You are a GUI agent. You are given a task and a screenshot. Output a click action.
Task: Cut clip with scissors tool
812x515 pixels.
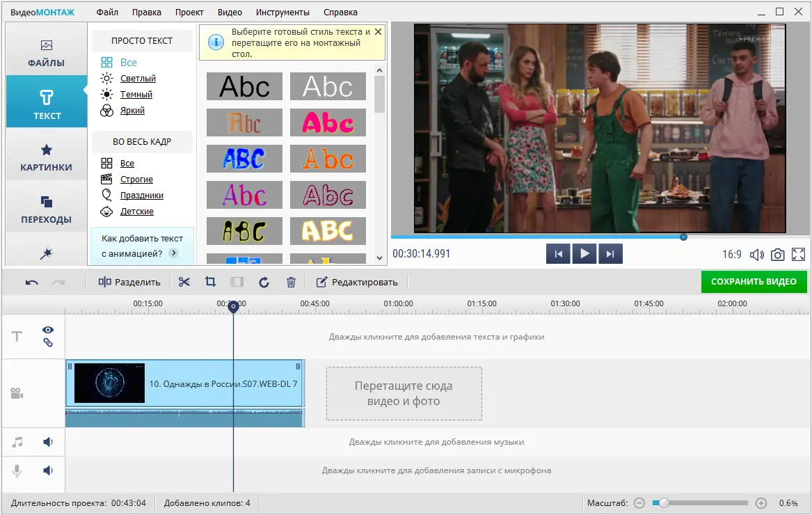(x=184, y=282)
